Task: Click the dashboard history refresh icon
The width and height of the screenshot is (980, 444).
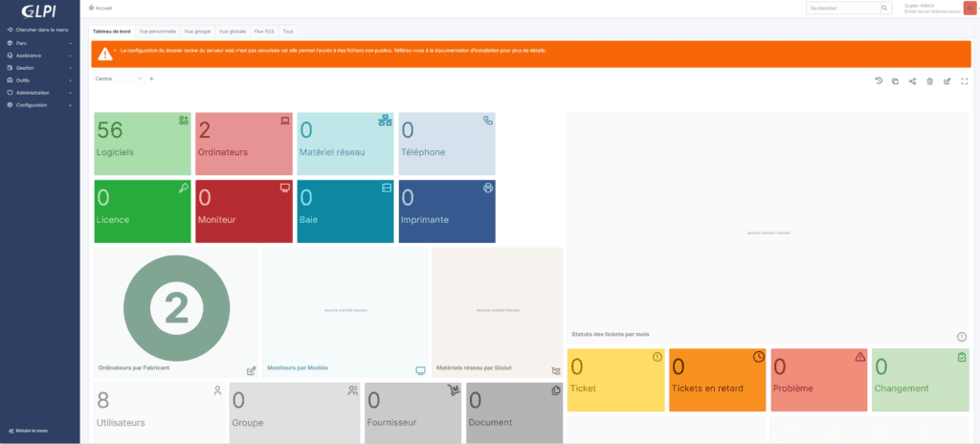Action: (879, 81)
